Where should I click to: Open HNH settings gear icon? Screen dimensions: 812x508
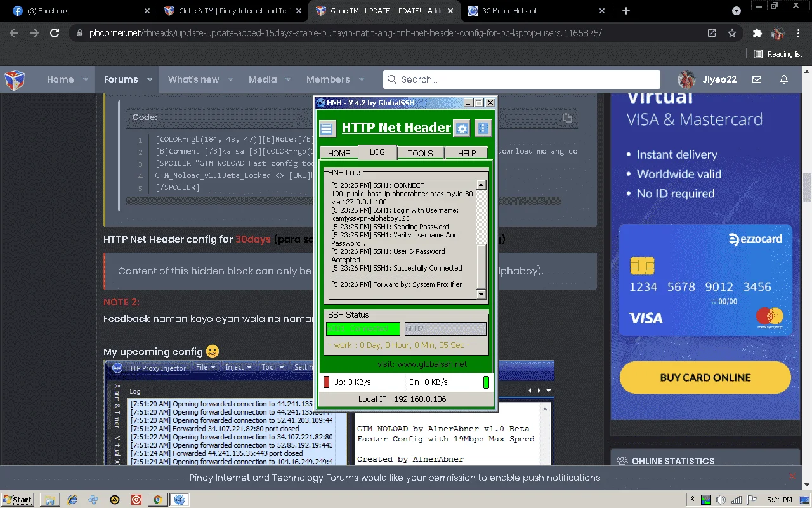click(462, 129)
